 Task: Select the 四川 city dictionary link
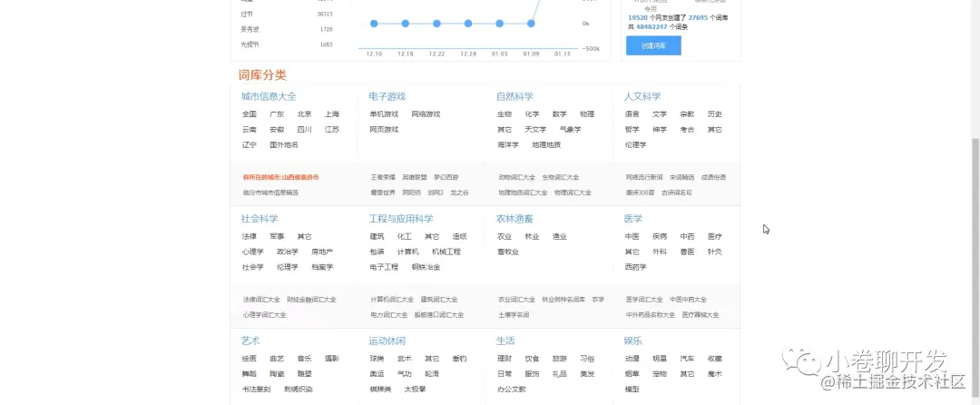click(x=304, y=129)
